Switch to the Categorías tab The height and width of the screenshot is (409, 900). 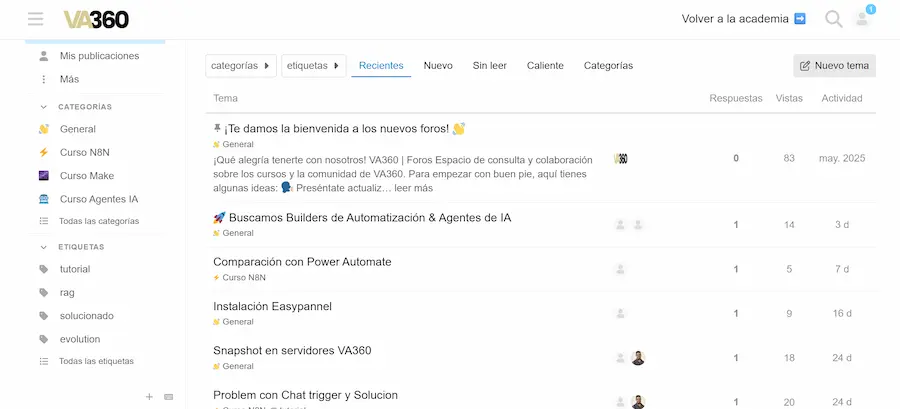(x=608, y=65)
